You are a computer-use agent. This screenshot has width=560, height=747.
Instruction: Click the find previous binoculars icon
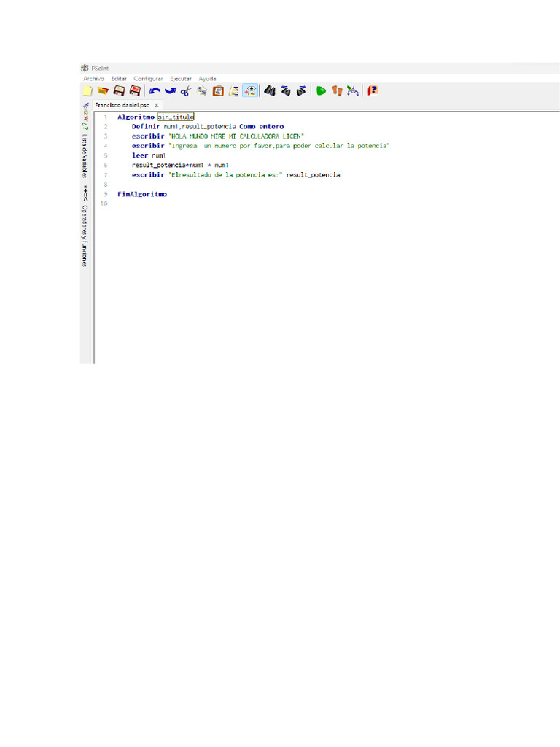click(286, 90)
